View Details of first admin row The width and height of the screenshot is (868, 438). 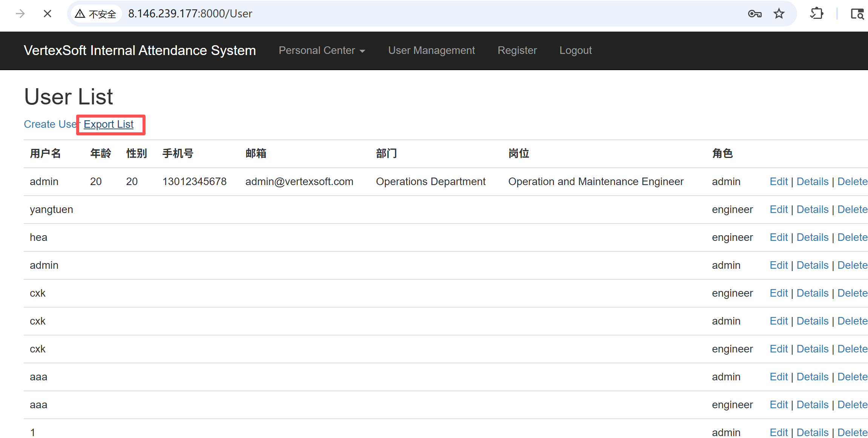pyautogui.click(x=813, y=181)
